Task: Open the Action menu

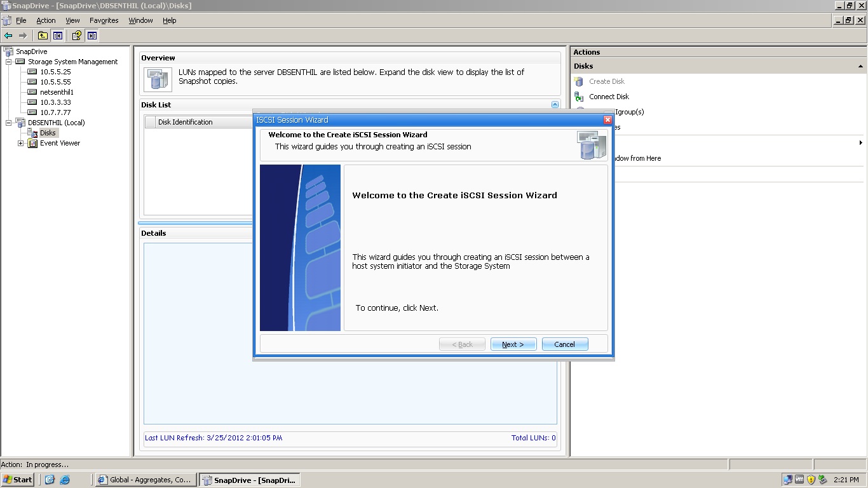Action: (x=46, y=20)
